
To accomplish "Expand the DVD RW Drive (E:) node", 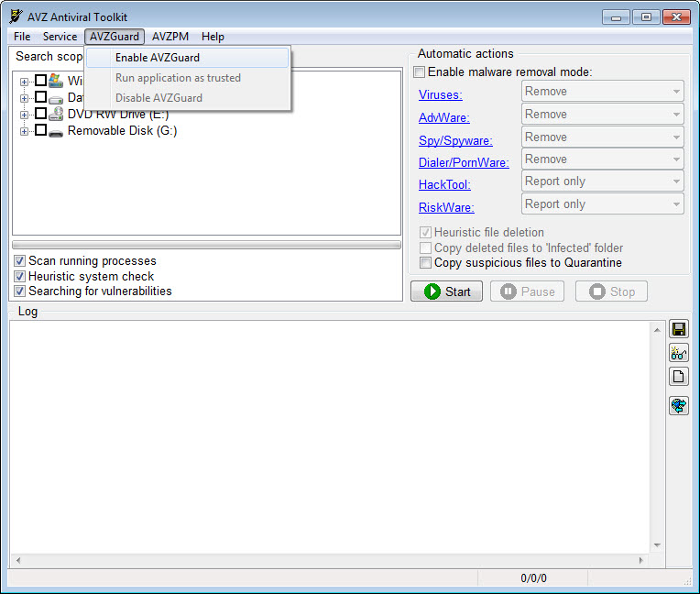I will 24,115.
